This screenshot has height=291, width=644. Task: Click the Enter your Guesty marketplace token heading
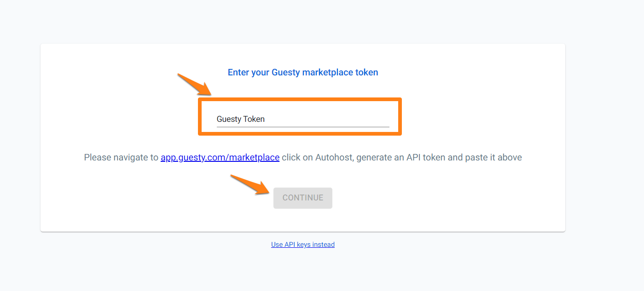coord(302,72)
